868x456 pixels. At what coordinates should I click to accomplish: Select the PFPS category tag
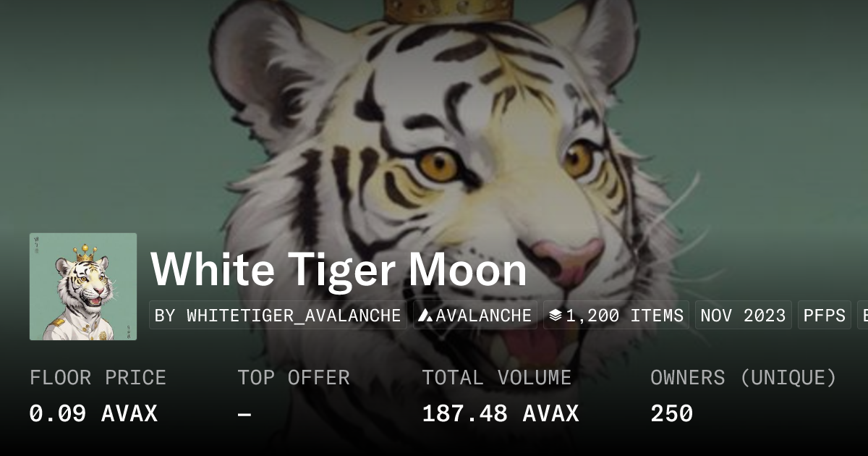825,316
